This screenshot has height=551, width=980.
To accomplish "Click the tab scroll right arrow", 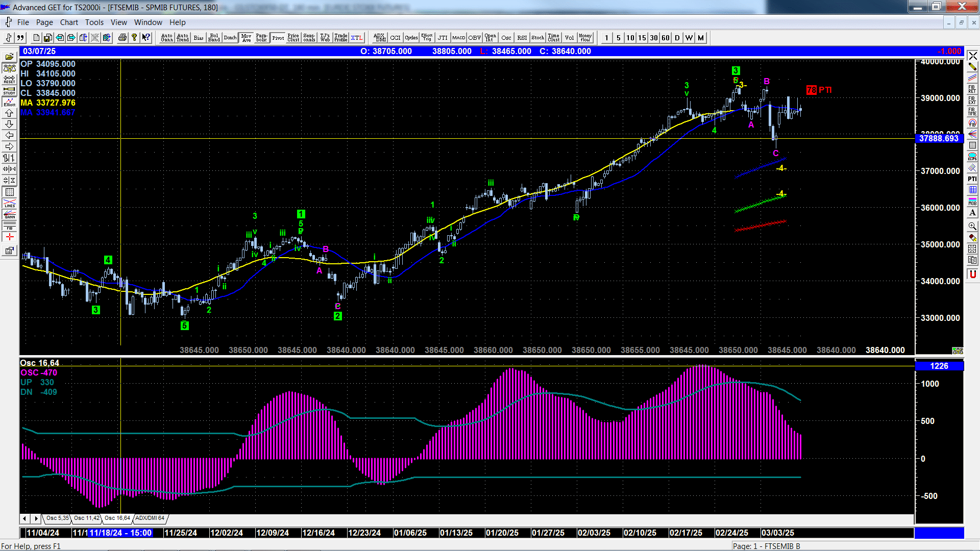I will [x=36, y=518].
